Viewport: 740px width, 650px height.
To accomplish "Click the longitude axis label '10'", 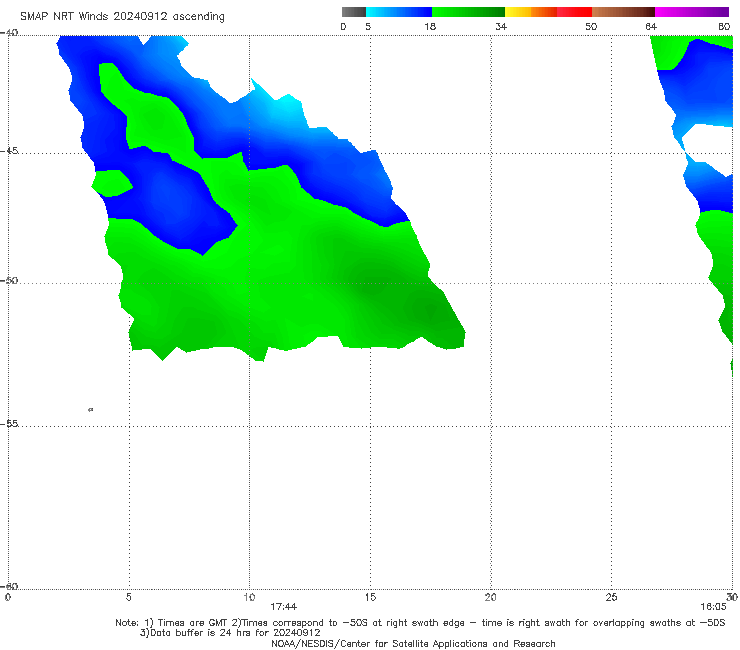I will 249,597.
